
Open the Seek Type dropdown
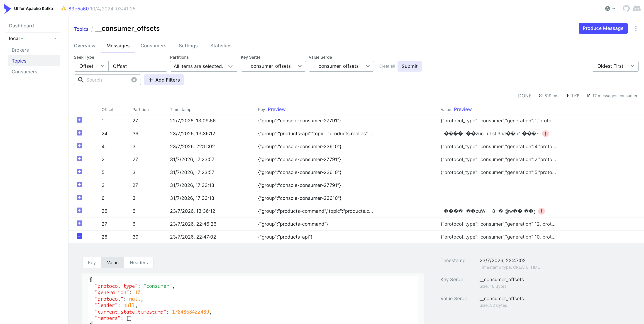[91, 66]
